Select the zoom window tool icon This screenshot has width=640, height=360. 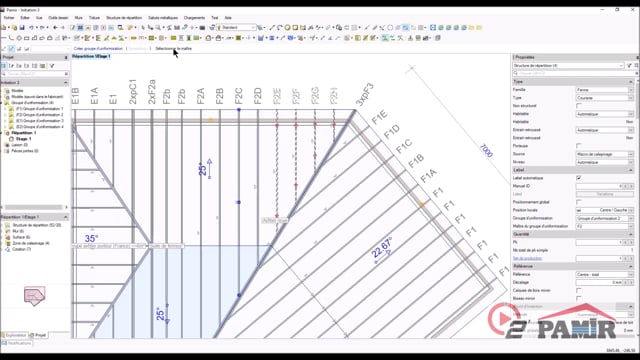pyautogui.click(x=120, y=28)
